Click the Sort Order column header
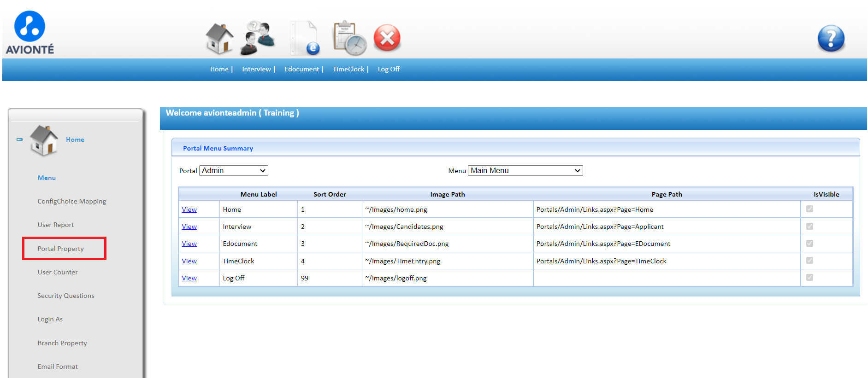This screenshot has height=378, width=868. [x=330, y=194]
